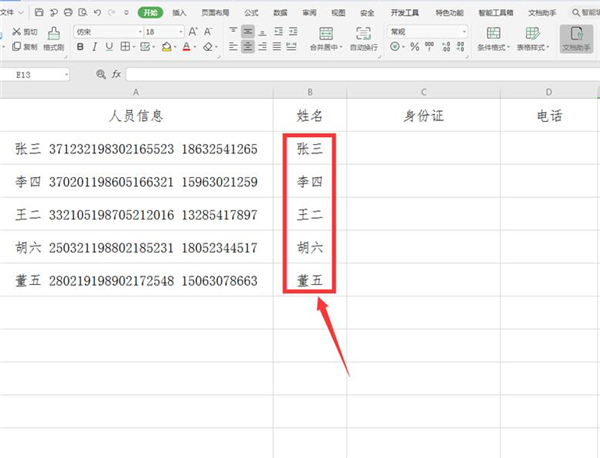
Task: Switch to the 插入 (Insert) tab
Action: (x=179, y=13)
